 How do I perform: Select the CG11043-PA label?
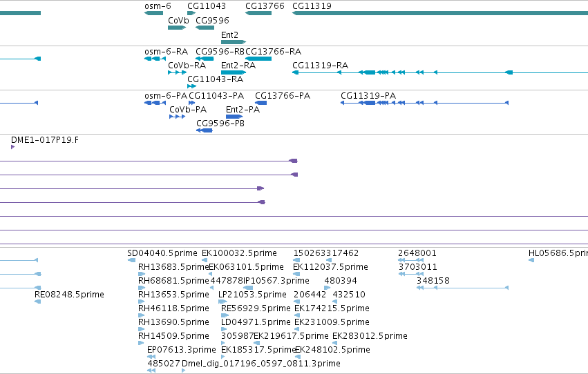(x=216, y=96)
